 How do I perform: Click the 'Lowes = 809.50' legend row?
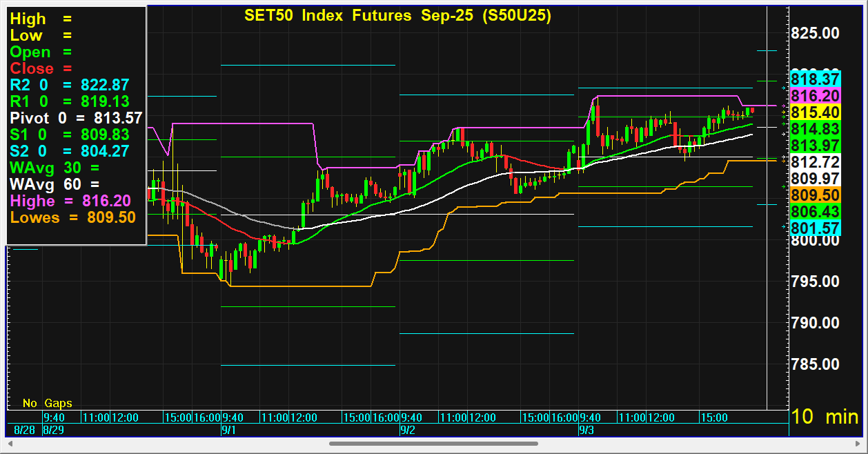(x=72, y=217)
